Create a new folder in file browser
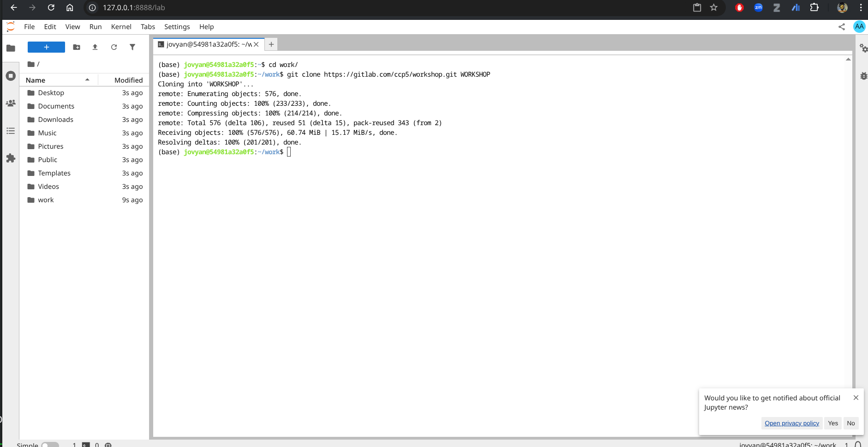This screenshot has height=447, width=868. (77, 47)
